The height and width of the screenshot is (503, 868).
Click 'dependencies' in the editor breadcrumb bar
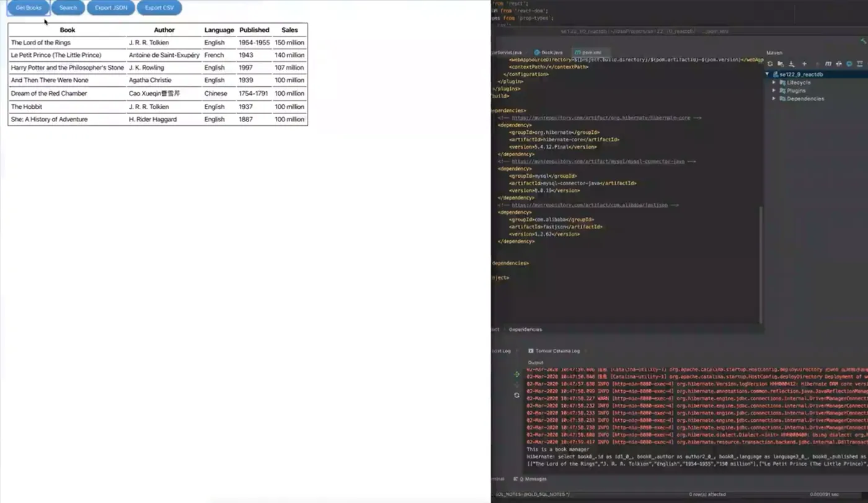(x=525, y=330)
